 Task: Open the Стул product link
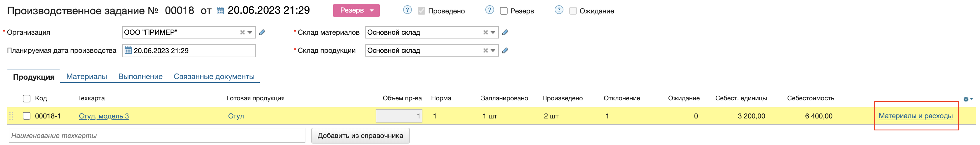tap(236, 116)
